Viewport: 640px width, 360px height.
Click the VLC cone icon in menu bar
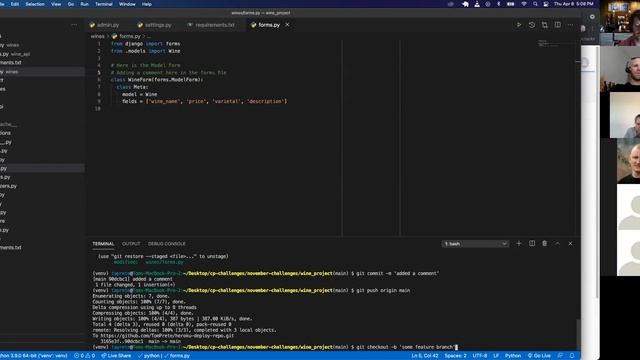pos(477,4)
